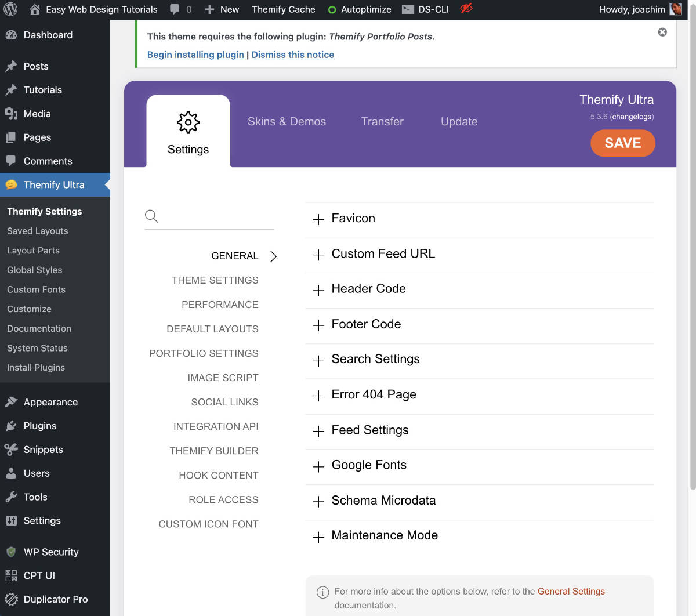
Task: Expand the Maintenance Mode section
Action: 480,537
